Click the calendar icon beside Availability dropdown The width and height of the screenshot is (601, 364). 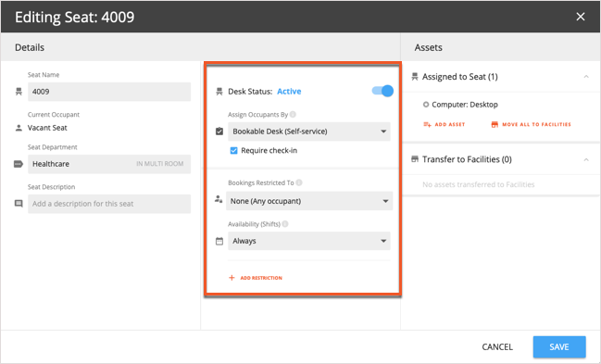pos(219,241)
